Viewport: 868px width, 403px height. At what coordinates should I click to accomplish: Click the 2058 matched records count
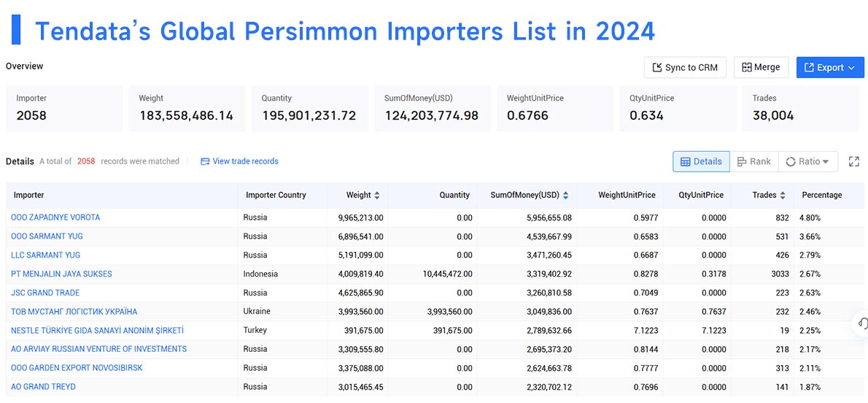[x=86, y=161]
